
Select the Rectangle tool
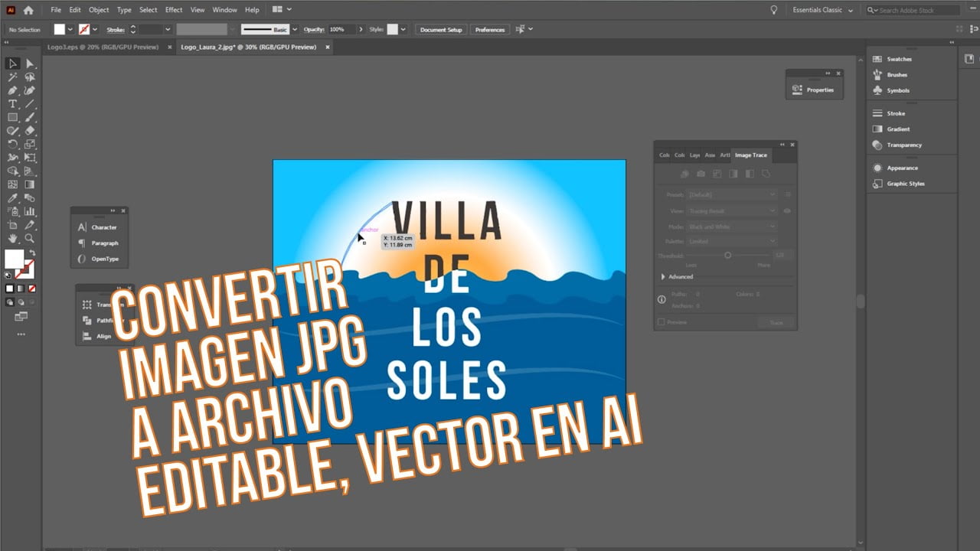pos(12,116)
